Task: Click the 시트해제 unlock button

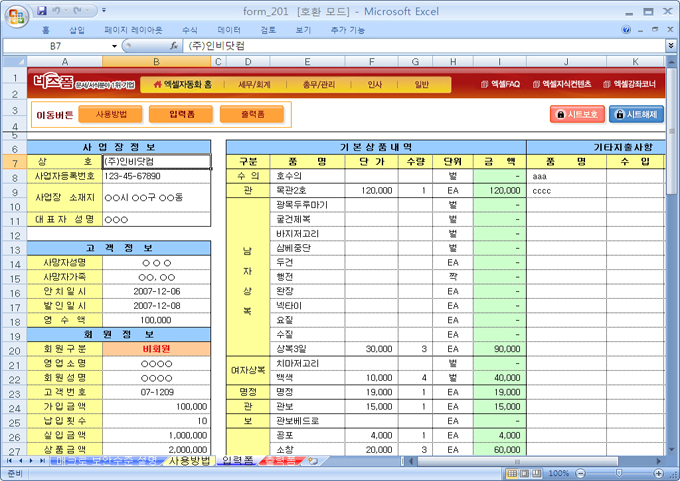Action: tap(635, 115)
